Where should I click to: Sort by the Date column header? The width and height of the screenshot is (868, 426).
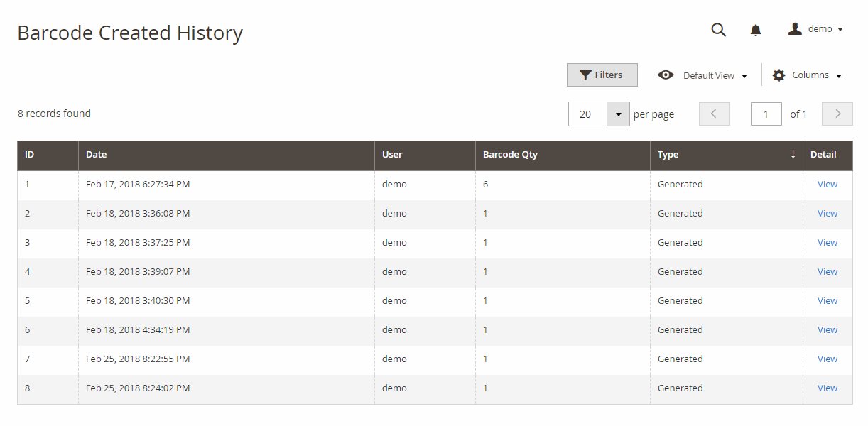coord(227,155)
